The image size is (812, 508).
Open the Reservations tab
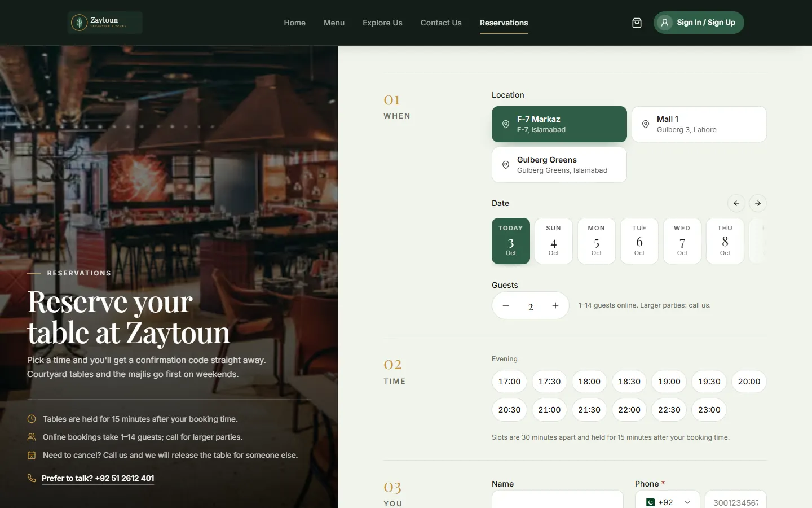[504, 23]
